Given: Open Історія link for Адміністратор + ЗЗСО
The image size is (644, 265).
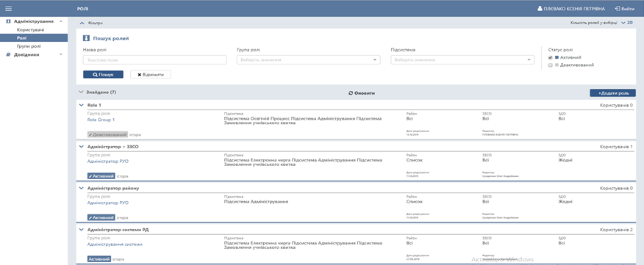Looking at the screenshot, I should [x=122, y=176].
